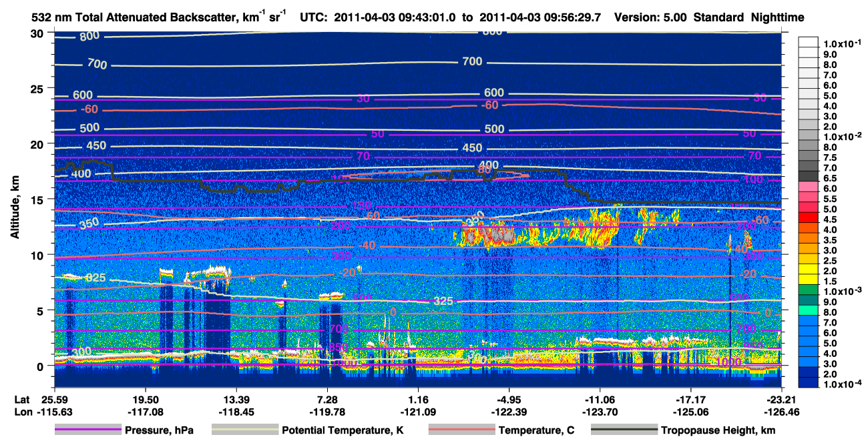
Task: Click longitude value '-119.78'
Action: 327,411
